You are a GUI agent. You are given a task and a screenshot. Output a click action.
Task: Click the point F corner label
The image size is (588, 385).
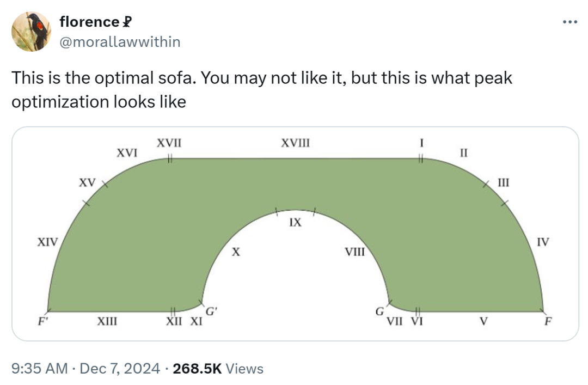click(548, 322)
